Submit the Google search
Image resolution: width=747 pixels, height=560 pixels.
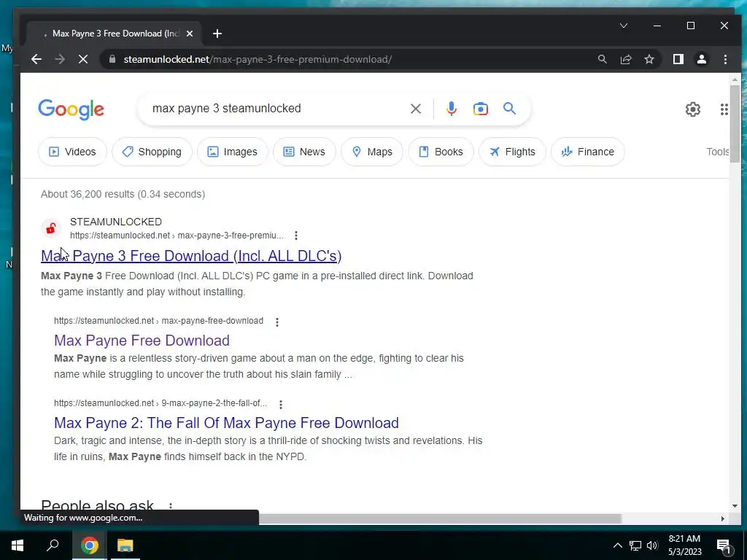509,109
